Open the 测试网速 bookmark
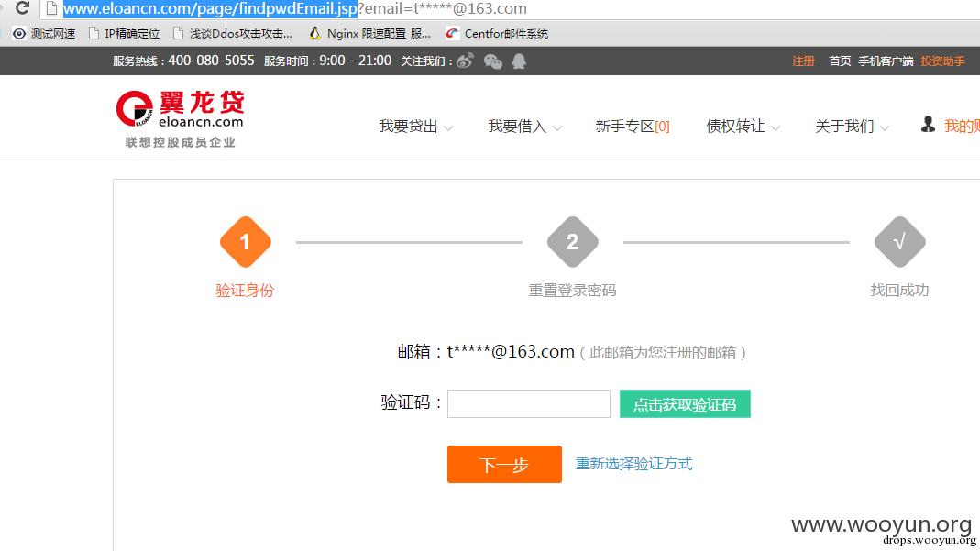The image size is (980, 551). [44, 34]
